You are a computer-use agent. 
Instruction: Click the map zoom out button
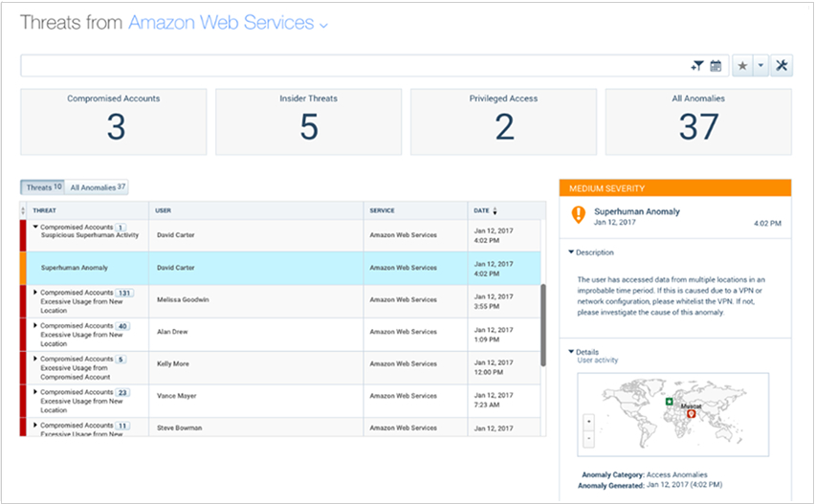[x=589, y=439]
